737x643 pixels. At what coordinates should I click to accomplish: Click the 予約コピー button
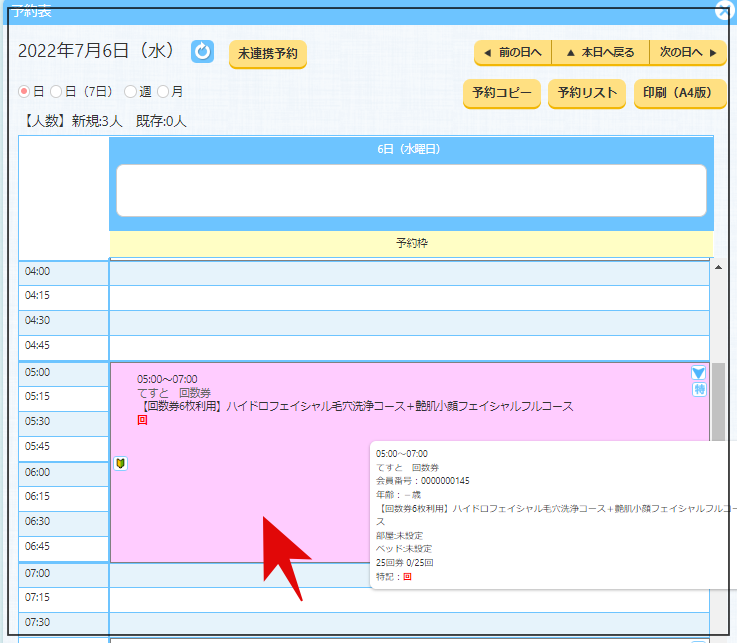tap(501, 93)
